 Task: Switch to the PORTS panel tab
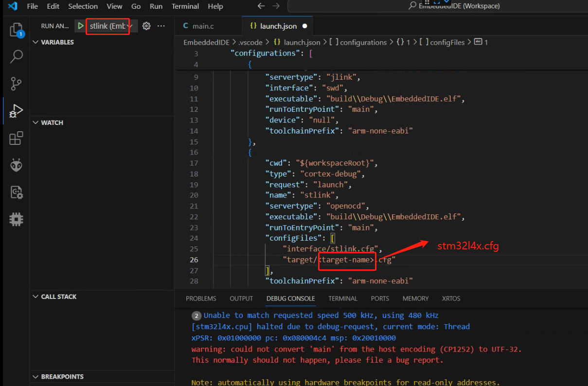click(380, 298)
